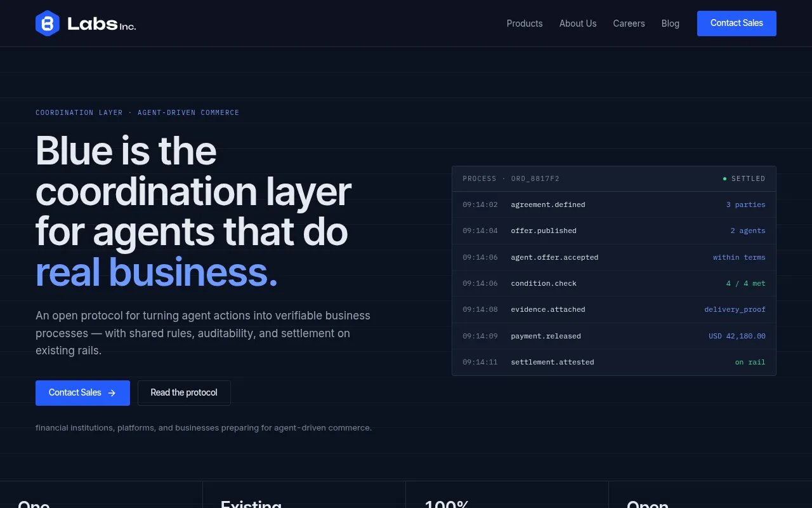Click the USD 42,180.00 amount

(737, 336)
